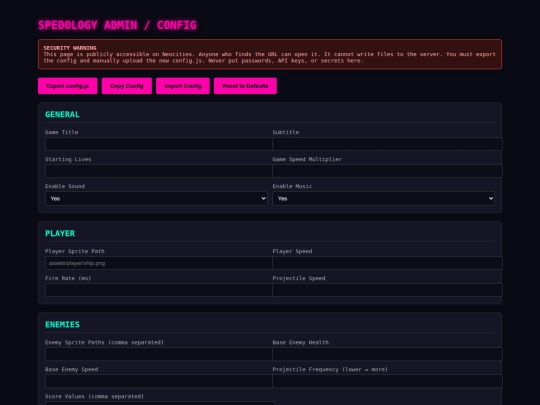The height and width of the screenshot is (405, 540).
Task: Click into the Starting Lives field
Action: 159,171
